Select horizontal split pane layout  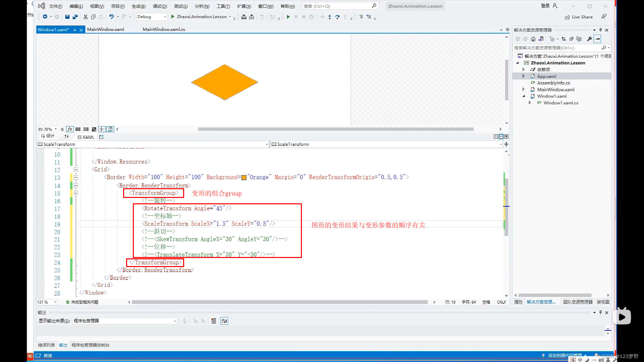click(501, 137)
